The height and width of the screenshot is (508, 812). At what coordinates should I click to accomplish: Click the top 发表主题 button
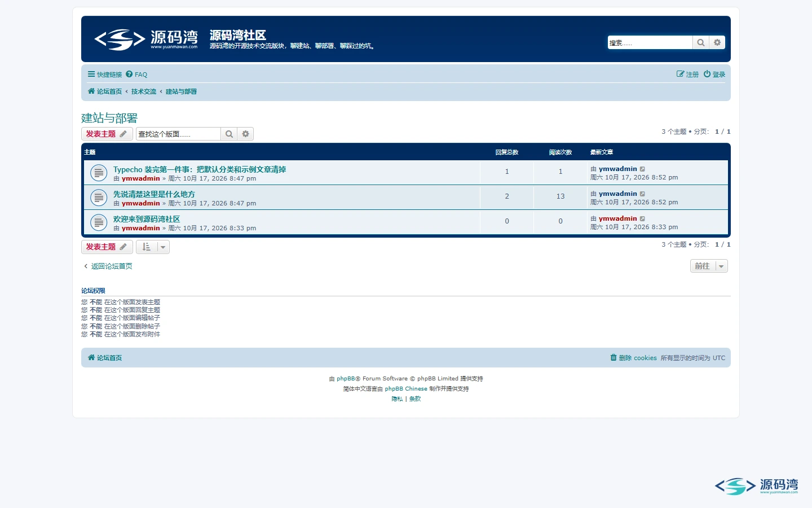click(107, 134)
